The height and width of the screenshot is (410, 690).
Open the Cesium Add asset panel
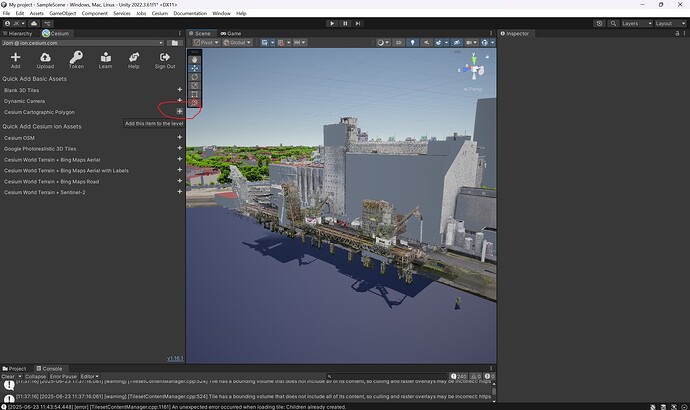coord(15,60)
